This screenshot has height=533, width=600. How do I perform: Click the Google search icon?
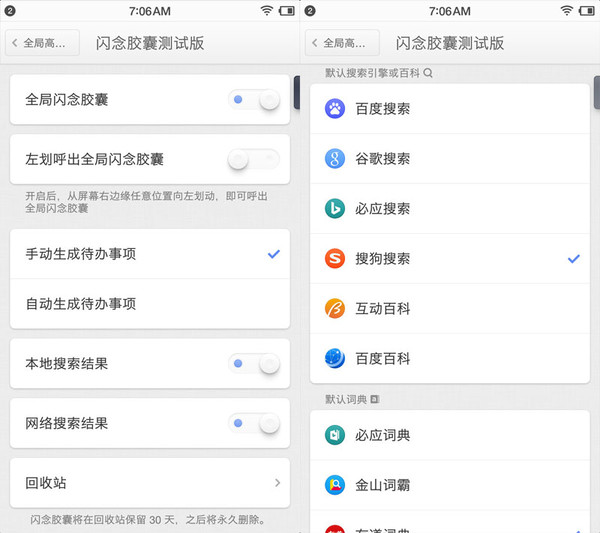[x=335, y=159]
